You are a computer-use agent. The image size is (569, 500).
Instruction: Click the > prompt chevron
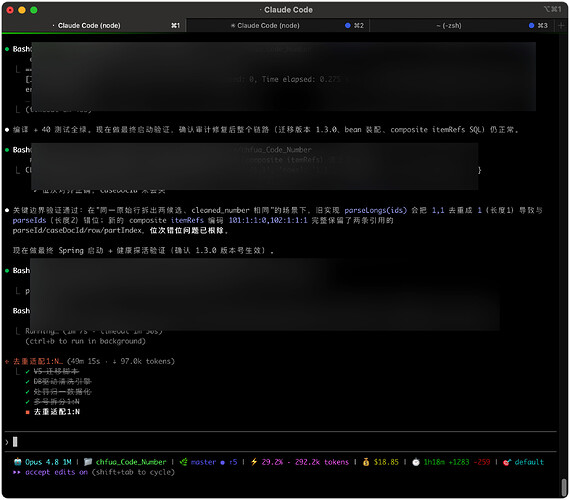7,442
